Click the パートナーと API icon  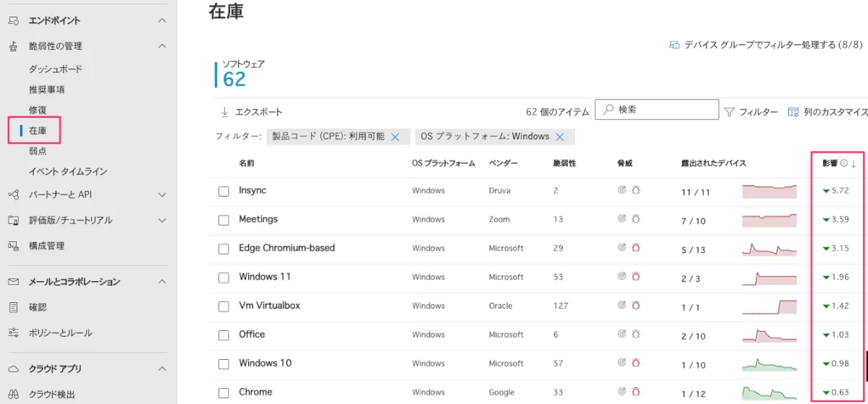pyautogui.click(x=13, y=195)
